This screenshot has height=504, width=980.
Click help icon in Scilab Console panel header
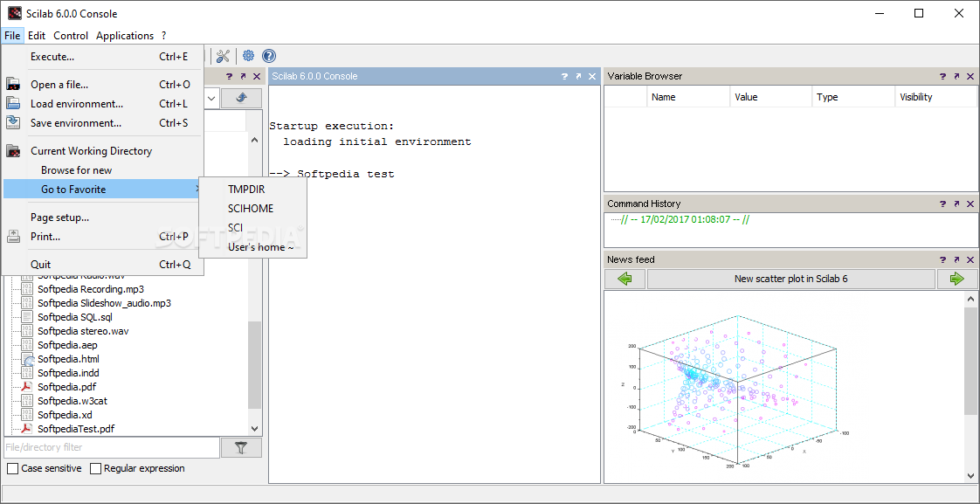(x=564, y=76)
